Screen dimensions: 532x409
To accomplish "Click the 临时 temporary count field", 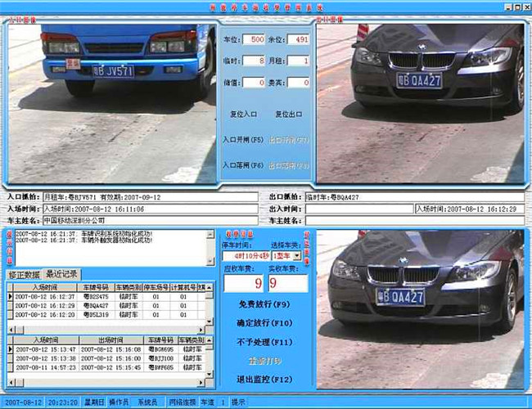I will tap(254, 61).
